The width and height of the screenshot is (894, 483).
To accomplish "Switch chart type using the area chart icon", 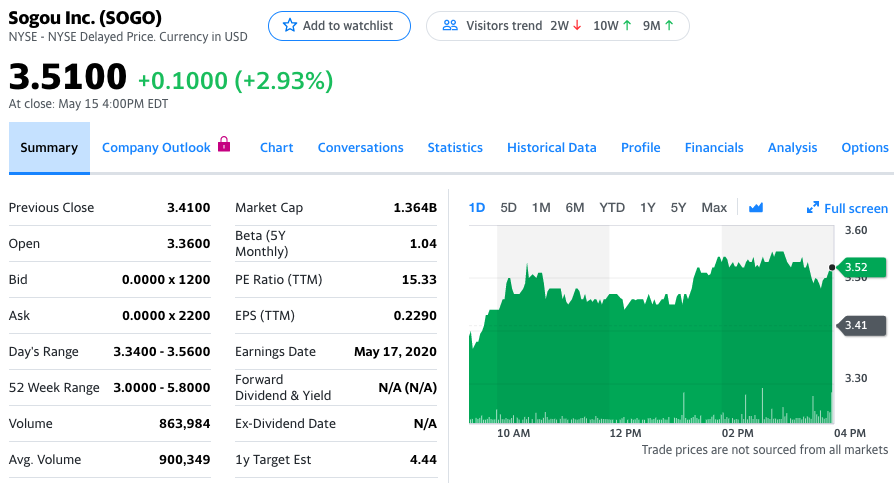I will (756, 208).
